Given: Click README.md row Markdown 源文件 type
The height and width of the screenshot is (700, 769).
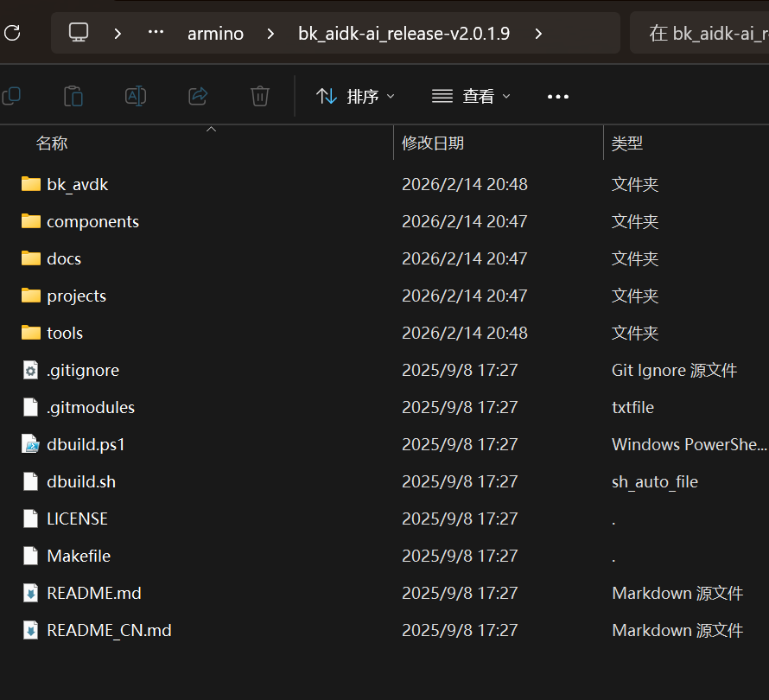Looking at the screenshot, I should pyautogui.click(x=677, y=593).
